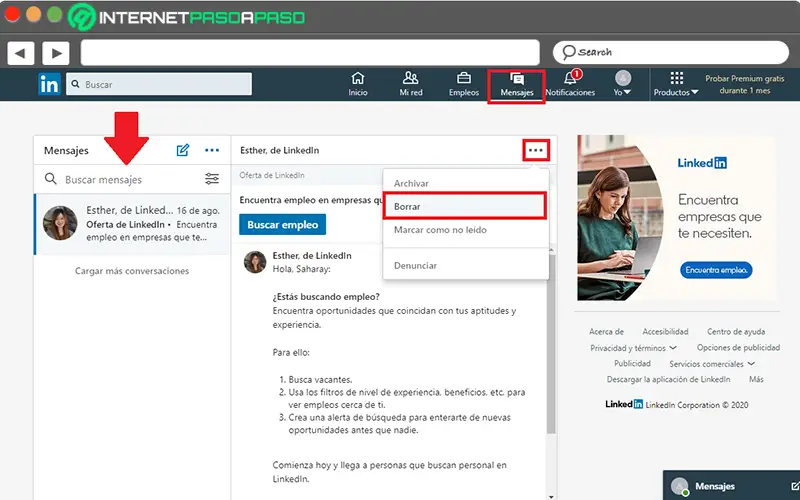Choose Archivar from the menu
The width and height of the screenshot is (800, 500).
click(x=465, y=183)
